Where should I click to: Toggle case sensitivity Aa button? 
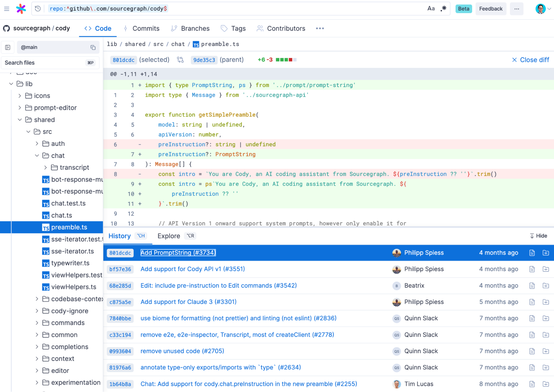(431, 9)
